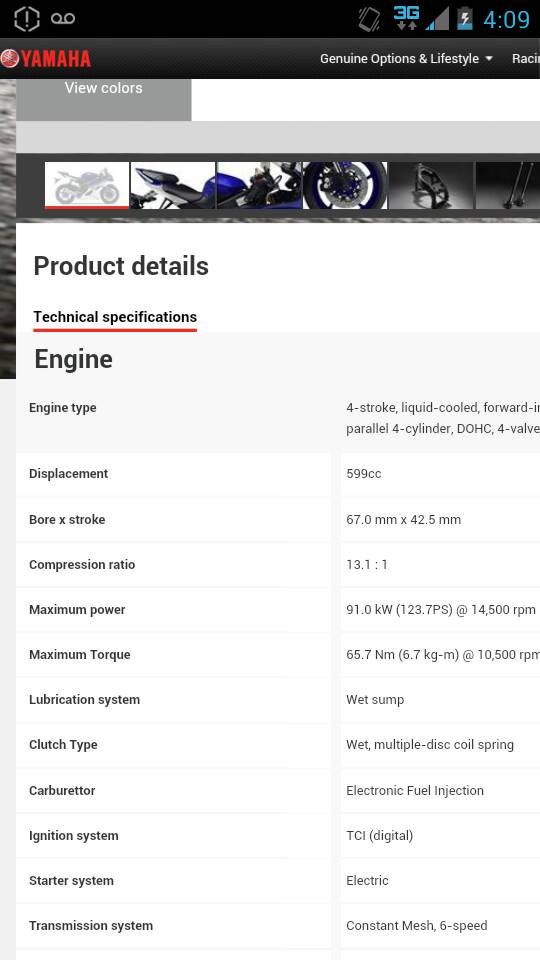Select the last partially visible thumbnail

pos(508,185)
